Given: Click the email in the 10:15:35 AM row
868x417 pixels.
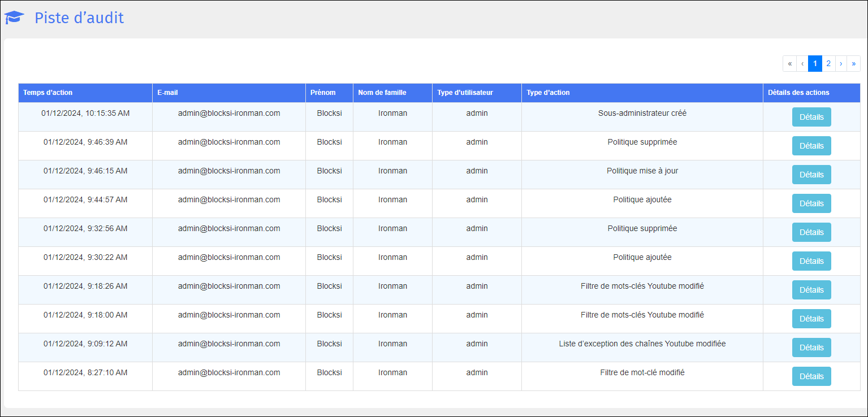Looking at the screenshot, I should point(229,113).
